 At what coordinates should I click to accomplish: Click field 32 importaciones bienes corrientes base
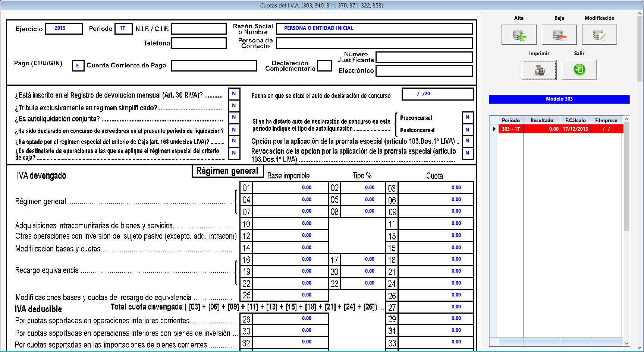click(x=290, y=342)
